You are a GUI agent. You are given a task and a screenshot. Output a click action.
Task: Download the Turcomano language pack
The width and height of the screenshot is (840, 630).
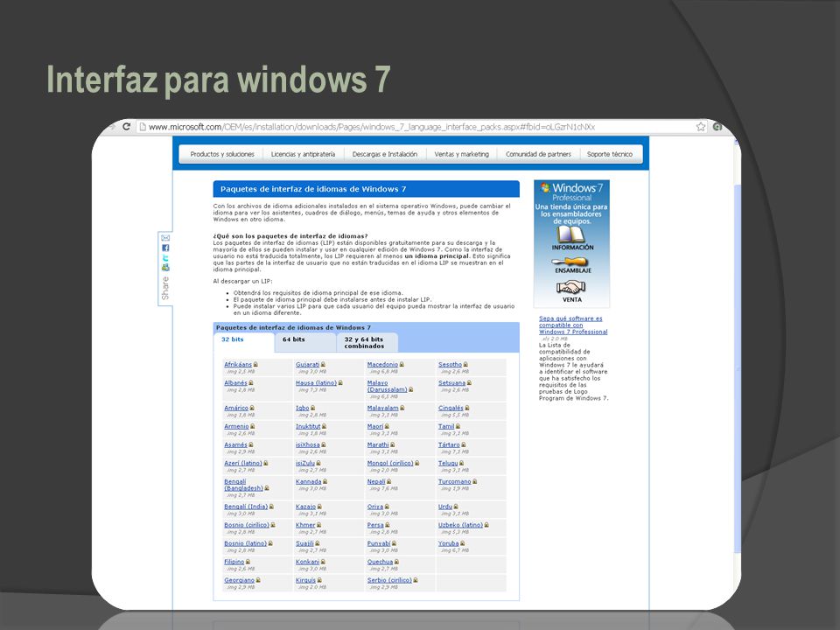click(454, 481)
